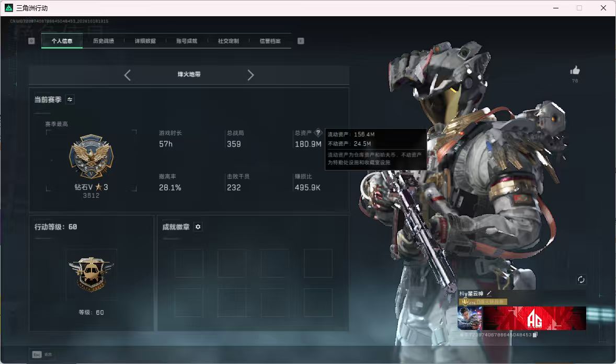Open the 烽火地带 mode selector

point(189,74)
